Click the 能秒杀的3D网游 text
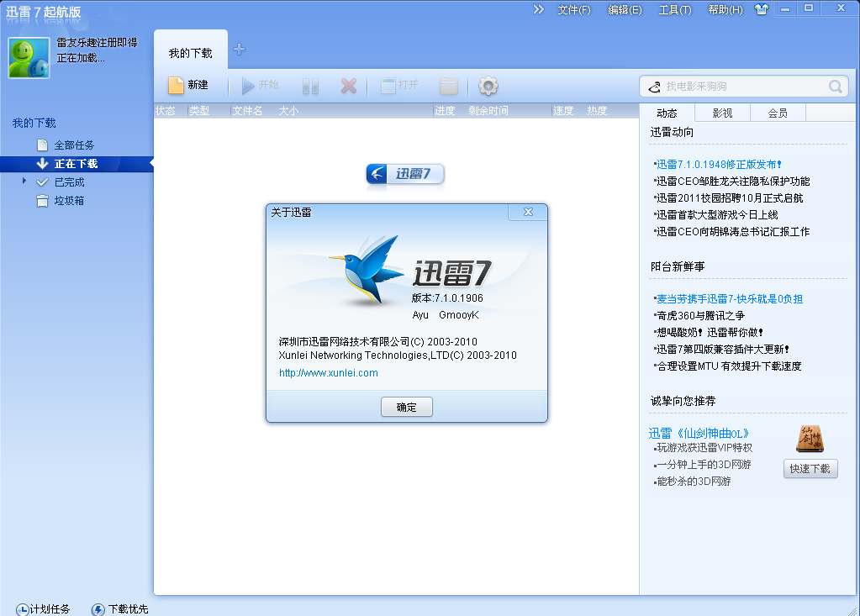The height and width of the screenshot is (616, 860). point(694,482)
